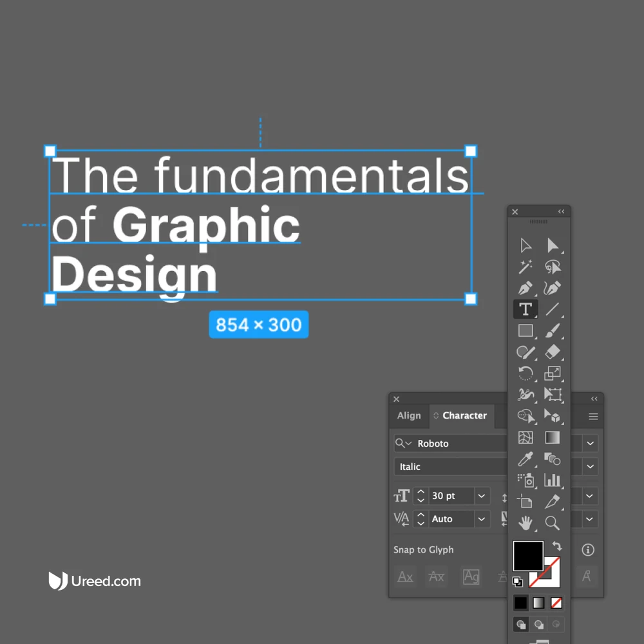This screenshot has height=644, width=644.
Task: Click the kerning stepper arrows
Action: [x=421, y=518]
